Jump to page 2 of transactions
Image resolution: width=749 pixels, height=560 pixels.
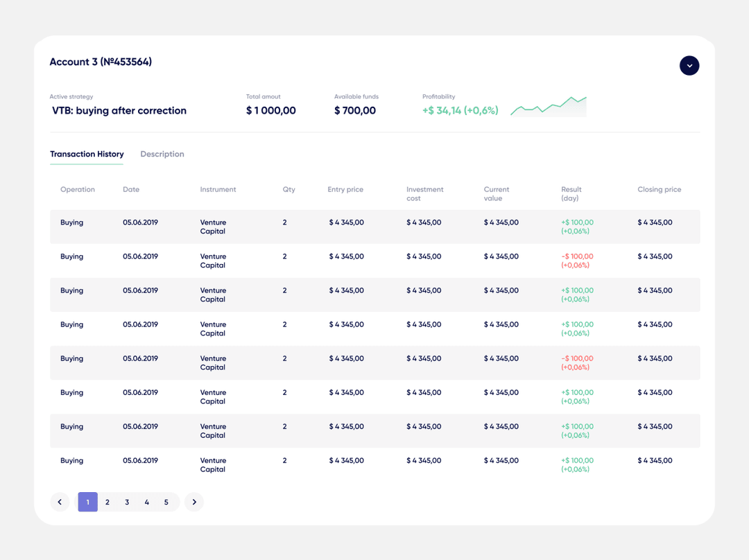point(107,502)
